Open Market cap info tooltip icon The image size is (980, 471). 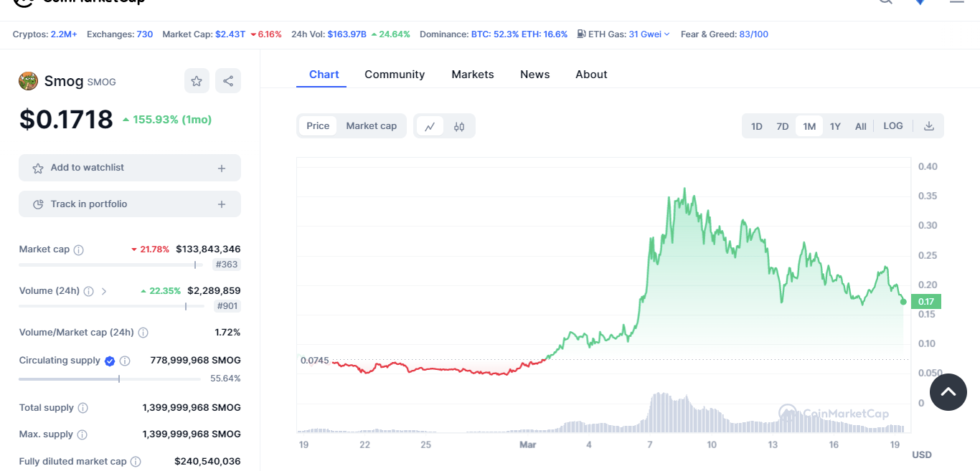[79, 250]
